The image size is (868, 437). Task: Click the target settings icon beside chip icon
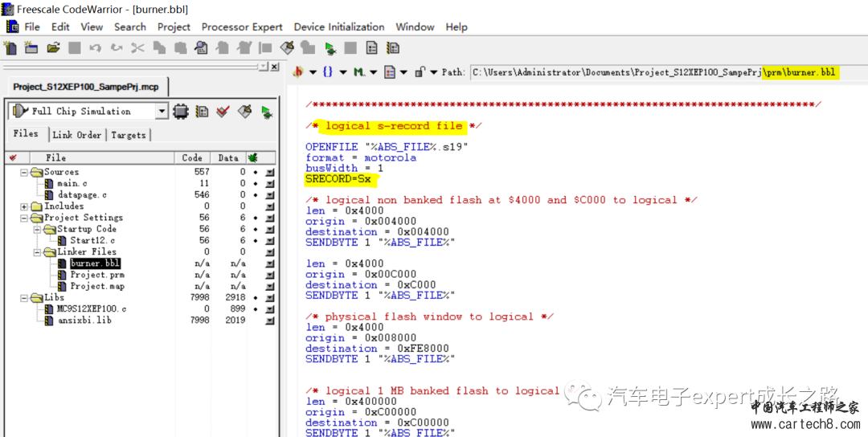202,112
